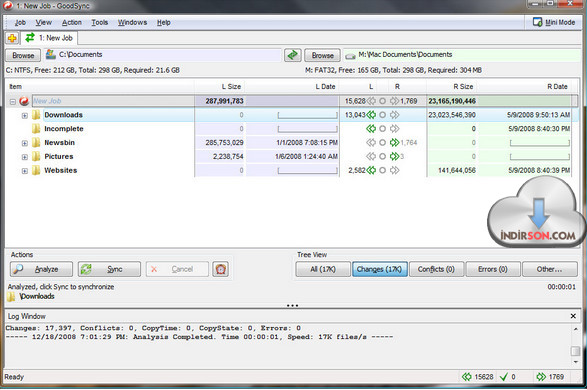Open the Action menu
Screen dimensions: 587x390
(72, 22)
